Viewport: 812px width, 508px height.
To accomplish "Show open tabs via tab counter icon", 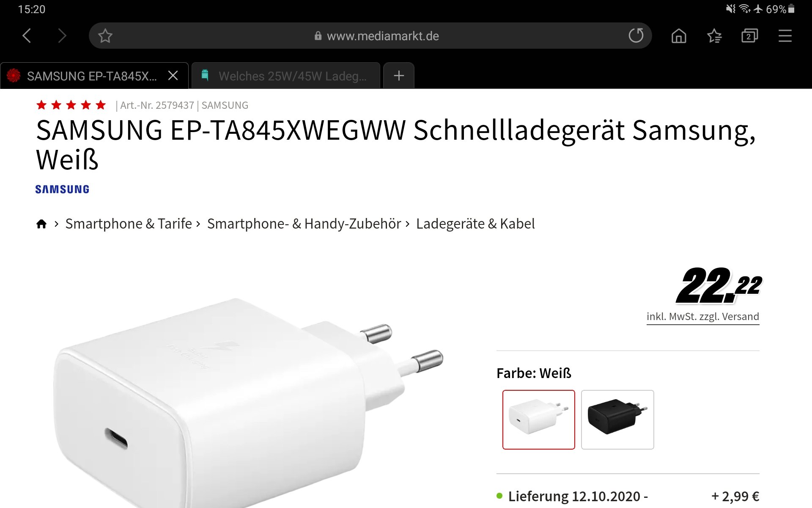I will click(749, 36).
